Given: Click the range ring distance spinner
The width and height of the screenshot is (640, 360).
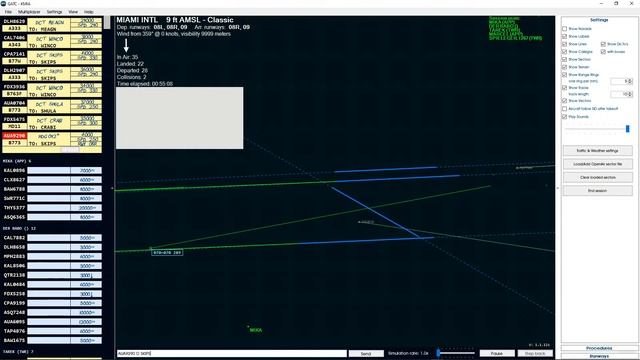Looking at the screenshot, I should pyautogui.click(x=622, y=81).
